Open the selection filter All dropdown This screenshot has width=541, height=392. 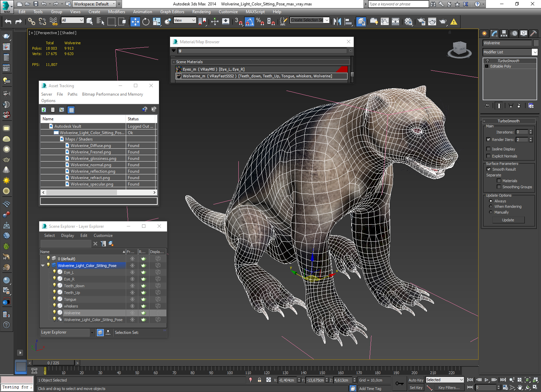(x=72, y=20)
